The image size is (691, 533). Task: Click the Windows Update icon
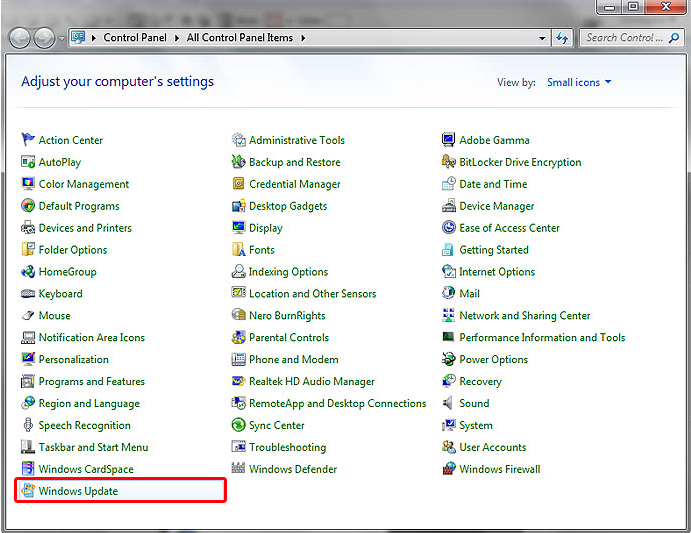(28, 491)
